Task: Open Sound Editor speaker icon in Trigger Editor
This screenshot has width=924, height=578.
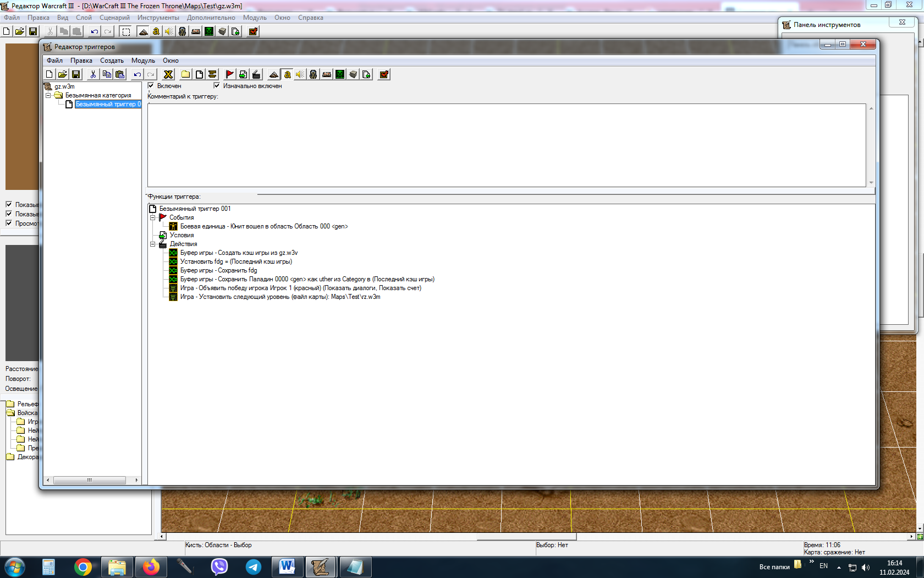Action: tap(300, 74)
